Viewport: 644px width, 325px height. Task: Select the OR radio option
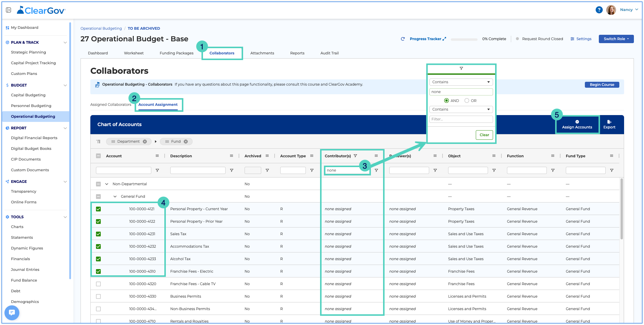467,101
